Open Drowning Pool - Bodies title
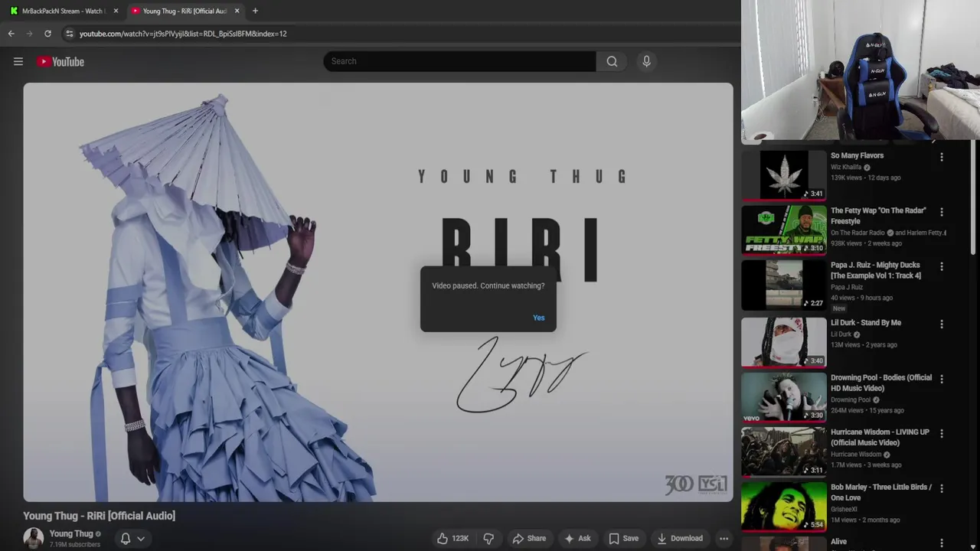 click(x=881, y=383)
